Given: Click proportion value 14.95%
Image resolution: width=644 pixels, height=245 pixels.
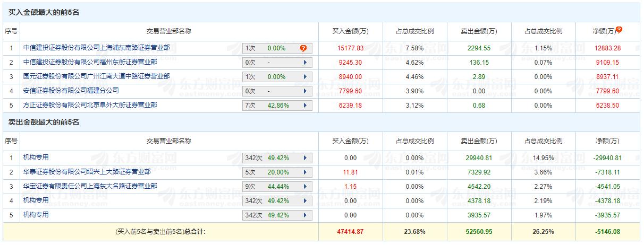Looking at the screenshot, I should (x=543, y=158).
